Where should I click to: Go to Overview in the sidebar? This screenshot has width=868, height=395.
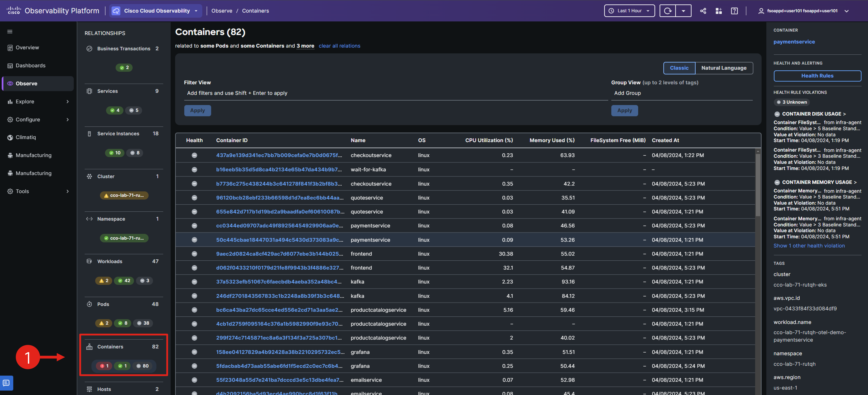tap(27, 48)
